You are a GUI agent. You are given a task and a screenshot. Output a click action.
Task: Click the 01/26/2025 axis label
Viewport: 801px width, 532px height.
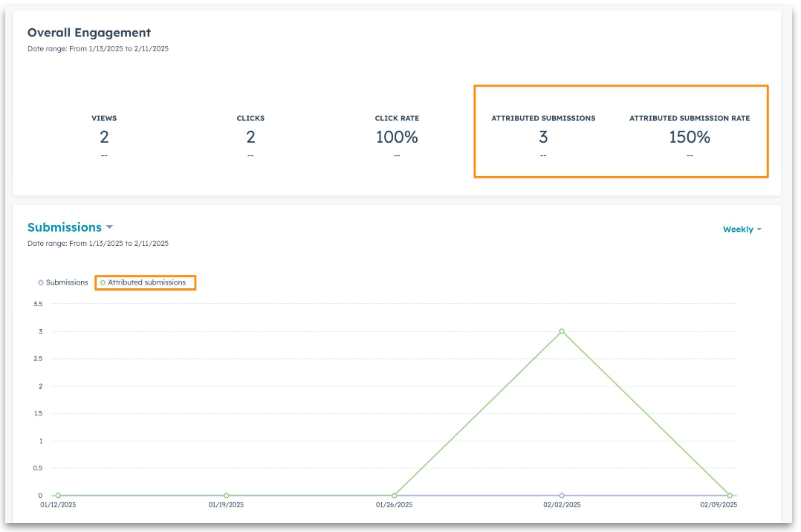click(393, 504)
